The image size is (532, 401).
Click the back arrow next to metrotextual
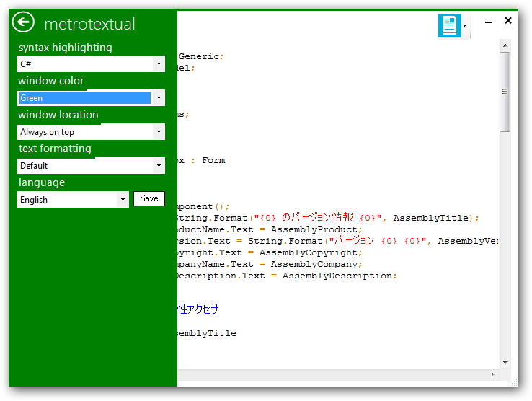[x=23, y=22]
